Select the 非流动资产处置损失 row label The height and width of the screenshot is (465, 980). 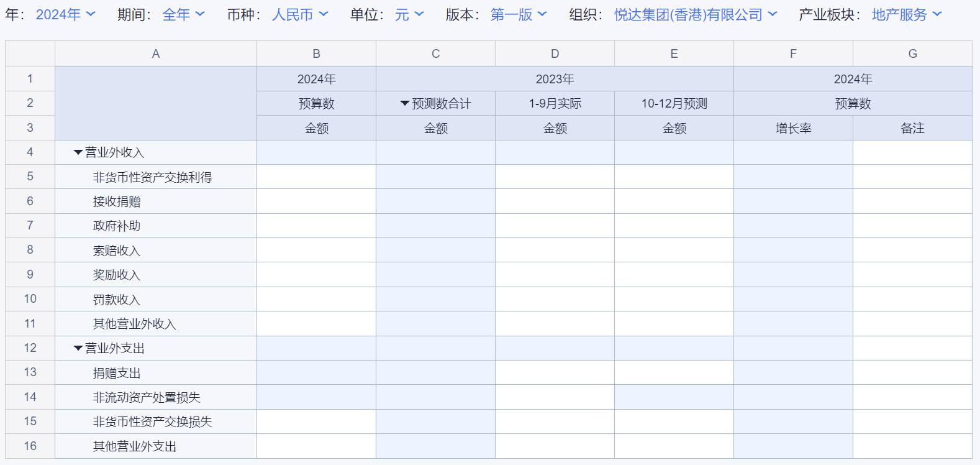coord(147,397)
